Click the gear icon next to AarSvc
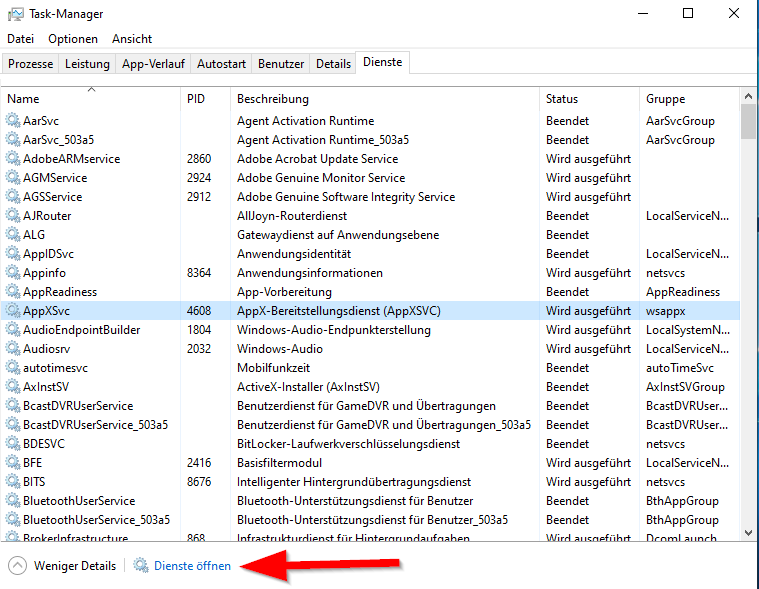The width and height of the screenshot is (759, 589). pos(13,120)
